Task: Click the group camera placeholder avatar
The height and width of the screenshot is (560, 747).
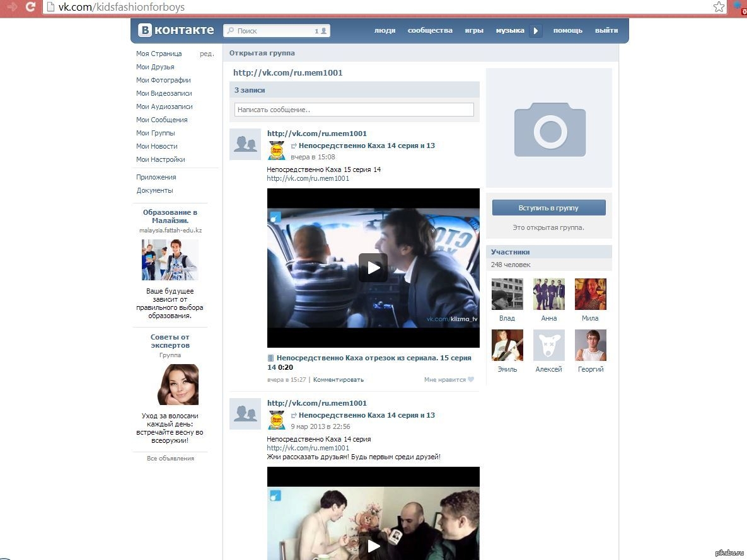Action: [x=549, y=129]
